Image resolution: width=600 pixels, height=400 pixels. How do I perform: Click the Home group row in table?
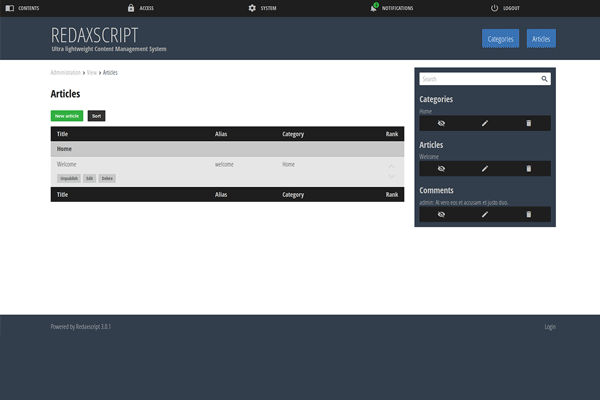pyautogui.click(x=227, y=149)
